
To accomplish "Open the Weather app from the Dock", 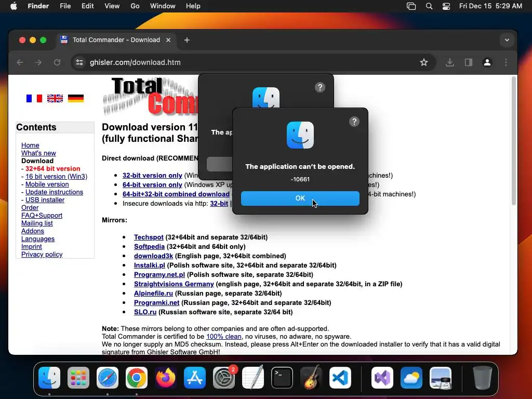I will [411, 378].
